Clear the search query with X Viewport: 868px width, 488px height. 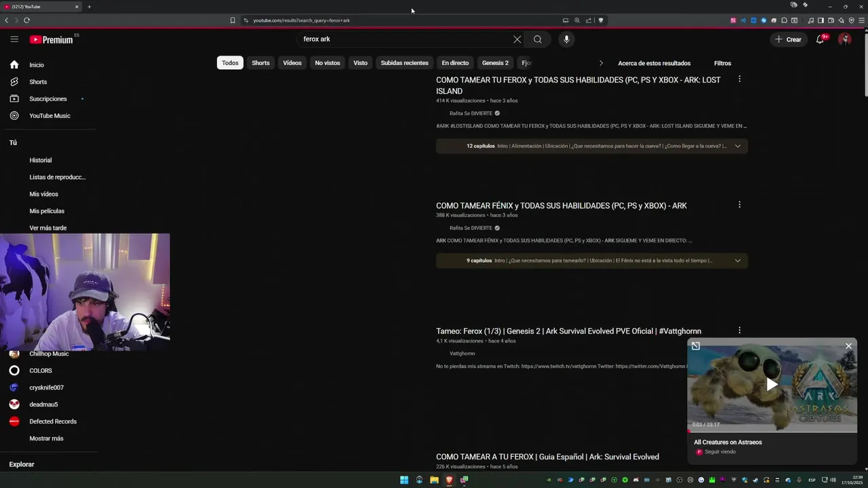click(517, 39)
